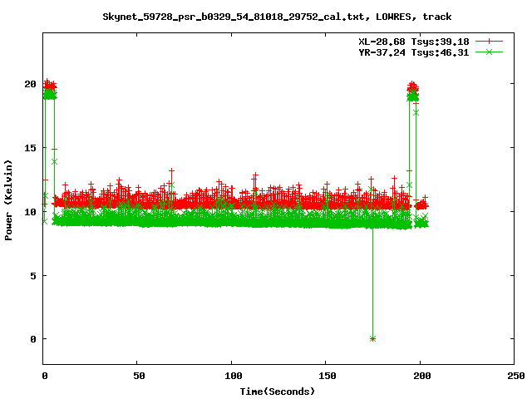Viewport: 532px width, 399px height.
Task: Select legend entry XL-28.68 Tsys:39.18
Action: point(414,42)
